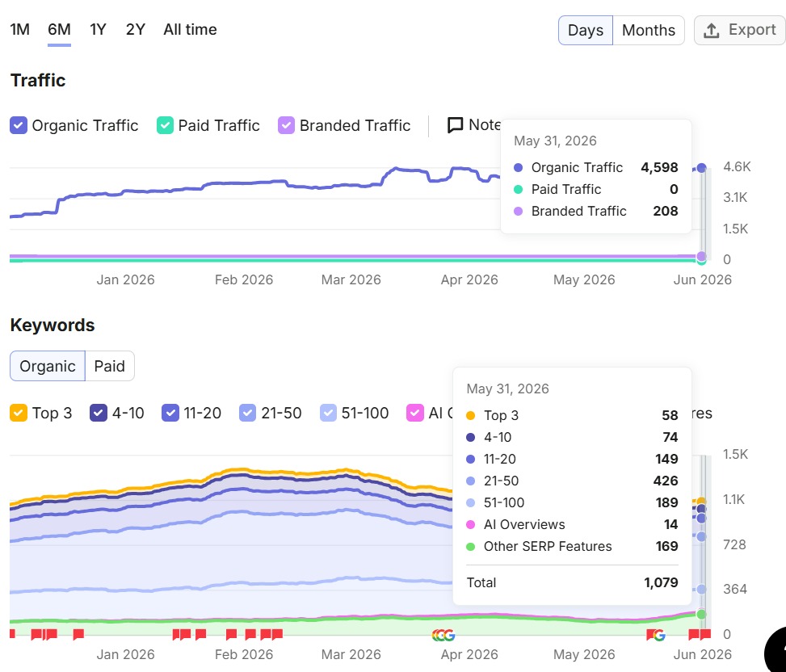The height and width of the screenshot is (672, 786).
Task: Toggle the 51-100 positions checkbox
Action: (328, 413)
